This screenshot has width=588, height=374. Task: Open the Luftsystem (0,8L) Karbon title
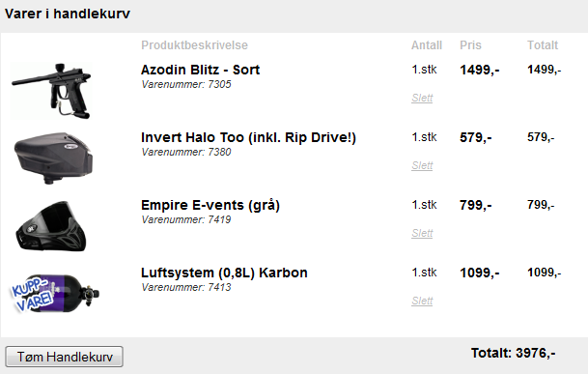pyautogui.click(x=224, y=273)
